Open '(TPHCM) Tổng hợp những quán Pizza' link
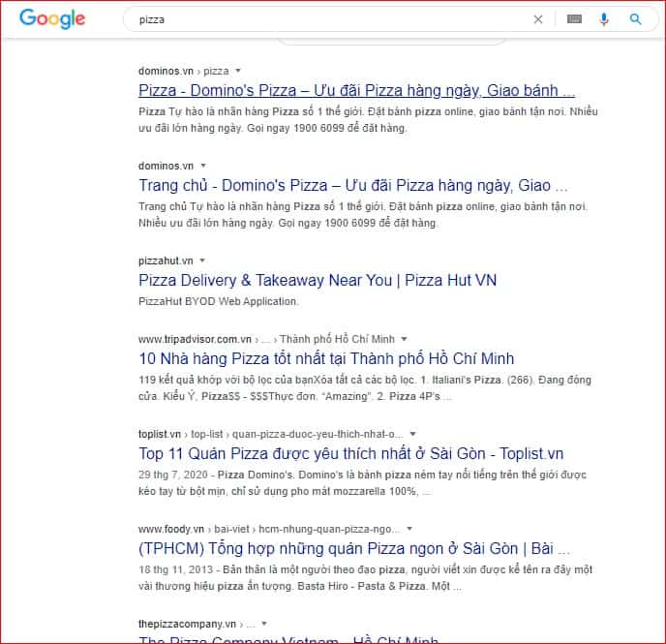Viewport: 666px width, 644px height. pos(354,549)
